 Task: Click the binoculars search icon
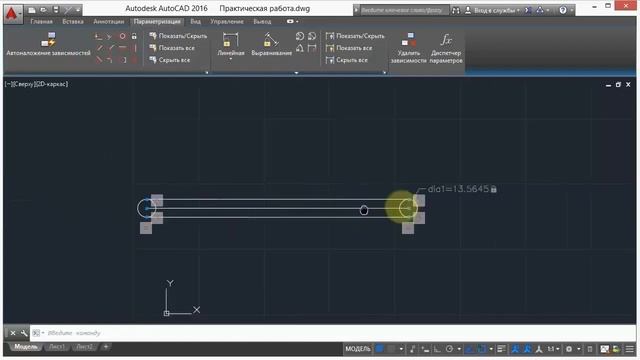point(456,10)
